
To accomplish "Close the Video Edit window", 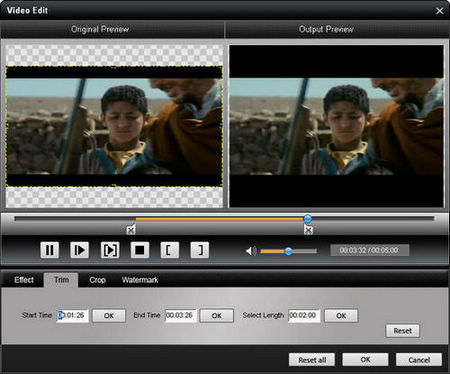I will [x=440, y=11].
